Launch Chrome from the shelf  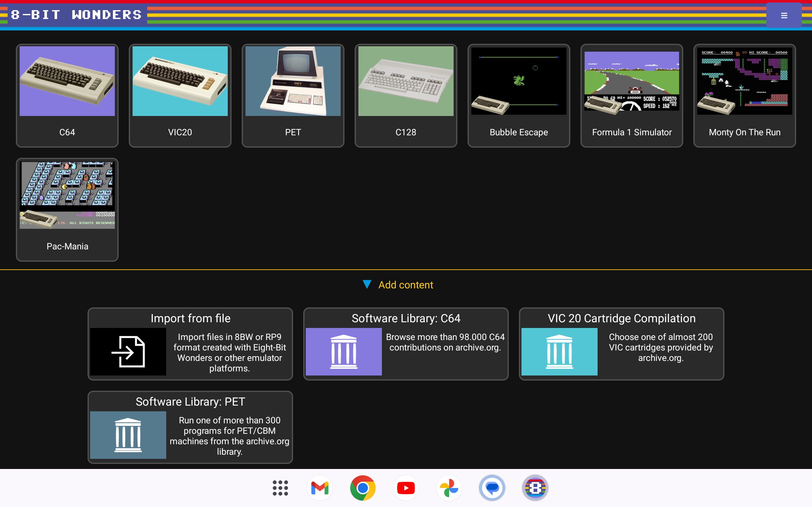(363, 488)
